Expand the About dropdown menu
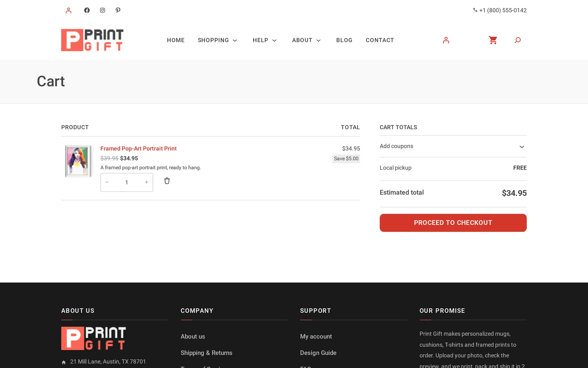The image size is (588, 368). tap(306, 40)
